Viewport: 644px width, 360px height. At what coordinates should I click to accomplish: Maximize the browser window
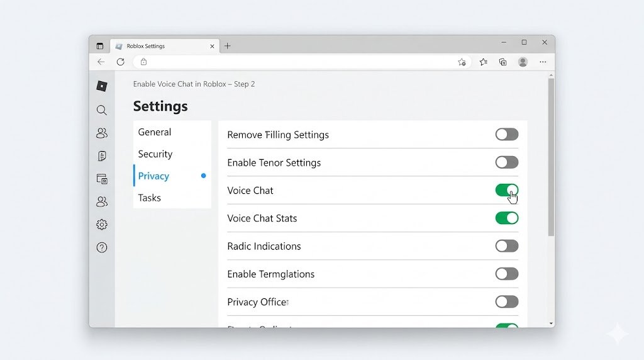click(x=524, y=42)
